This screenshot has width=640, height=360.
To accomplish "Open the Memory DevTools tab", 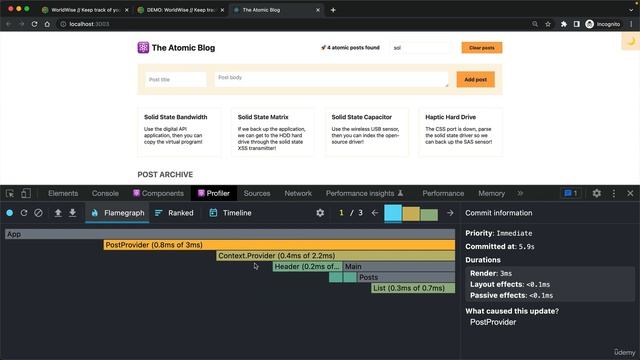I will coord(491,193).
